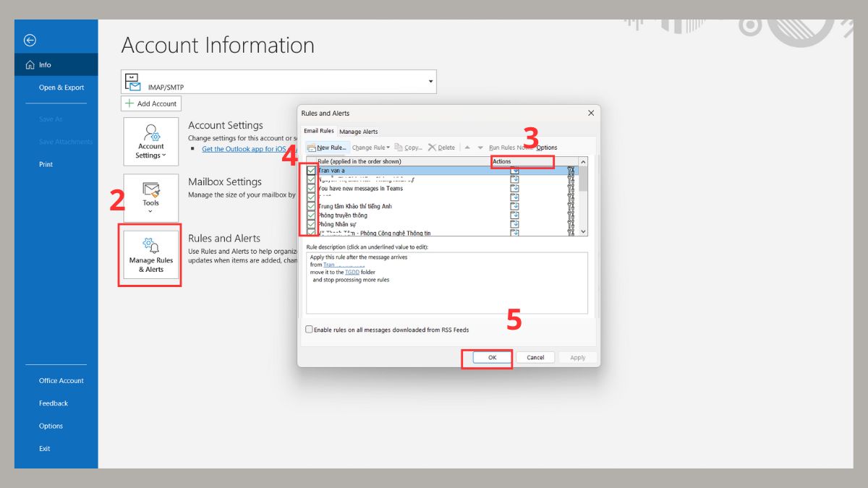868x488 pixels.
Task: Switch to the Email Rules tab
Action: point(318,131)
